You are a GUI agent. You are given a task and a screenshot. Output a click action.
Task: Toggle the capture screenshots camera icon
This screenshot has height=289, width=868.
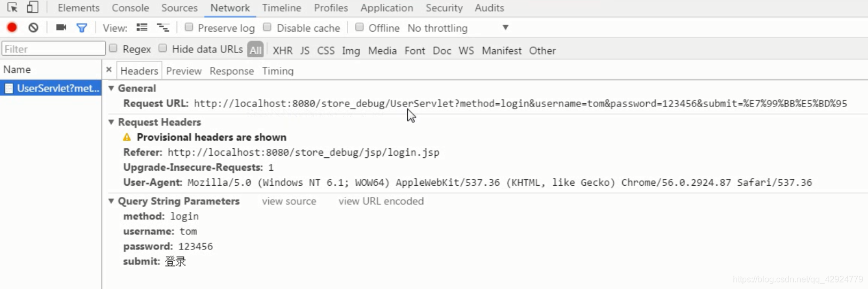[61, 27]
